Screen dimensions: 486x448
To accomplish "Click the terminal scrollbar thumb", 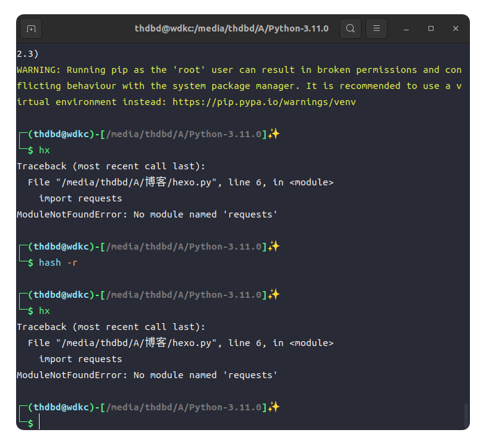I will click(466, 415).
